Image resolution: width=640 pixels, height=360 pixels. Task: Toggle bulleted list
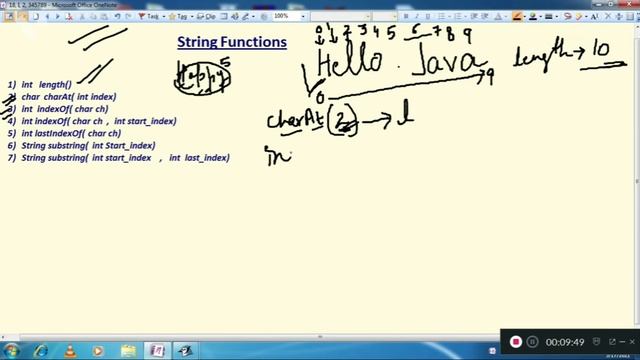441,16
